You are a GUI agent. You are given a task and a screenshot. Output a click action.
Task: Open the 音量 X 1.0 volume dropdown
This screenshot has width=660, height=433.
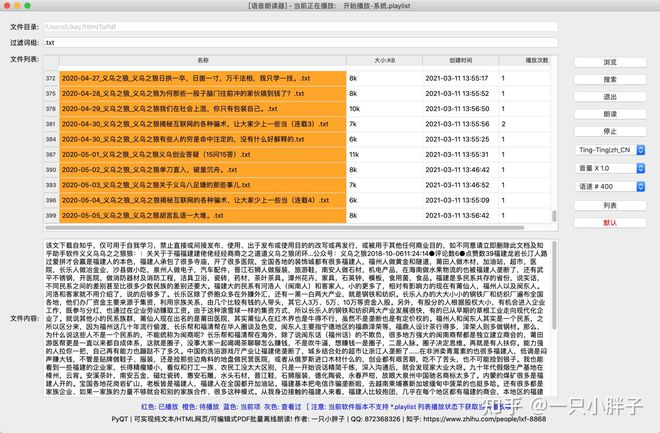(x=610, y=168)
